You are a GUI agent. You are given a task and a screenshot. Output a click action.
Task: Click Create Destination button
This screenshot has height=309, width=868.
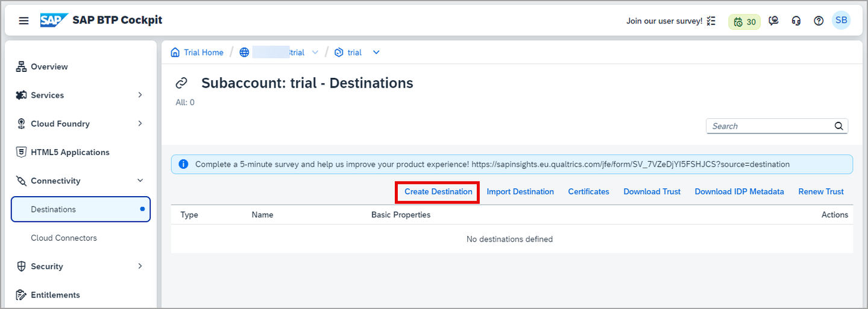click(438, 192)
